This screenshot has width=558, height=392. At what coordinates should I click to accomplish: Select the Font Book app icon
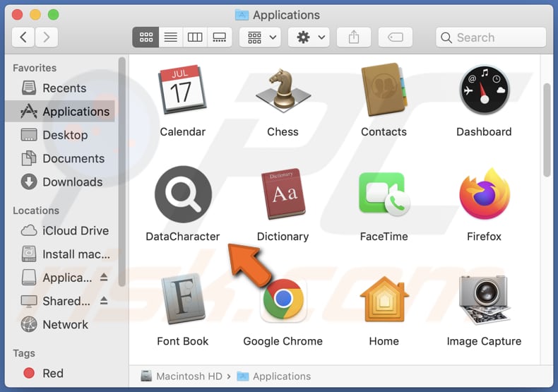coord(183,299)
